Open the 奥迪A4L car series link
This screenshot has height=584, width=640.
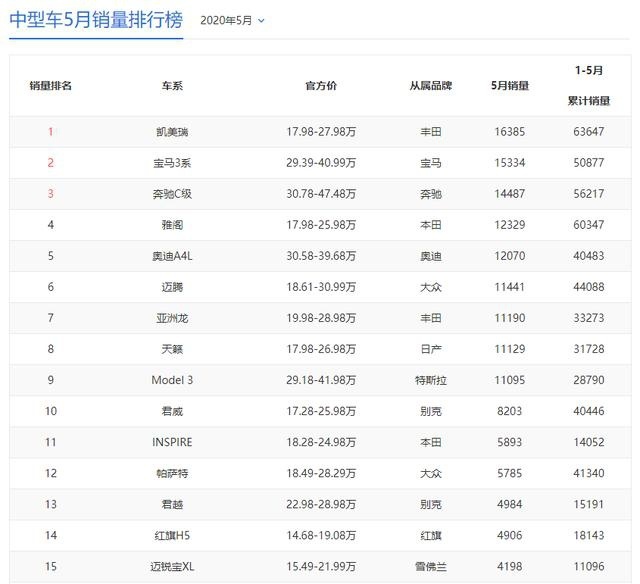(x=172, y=256)
